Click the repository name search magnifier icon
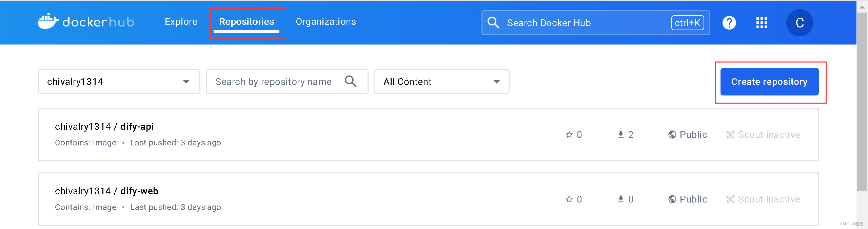 tap(351, 82)
